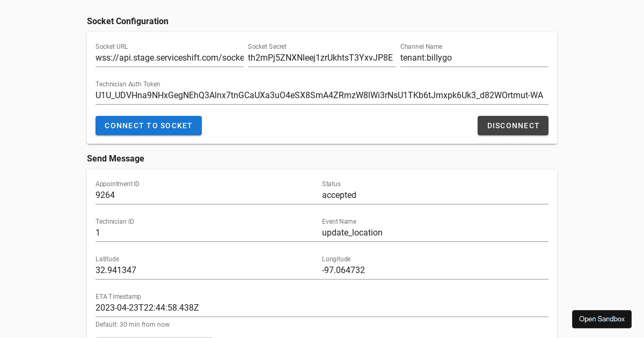Viewport: 644px width, 338px height.
Task: Focus the Event Name field with update_location
Action: tap(435, 233)
